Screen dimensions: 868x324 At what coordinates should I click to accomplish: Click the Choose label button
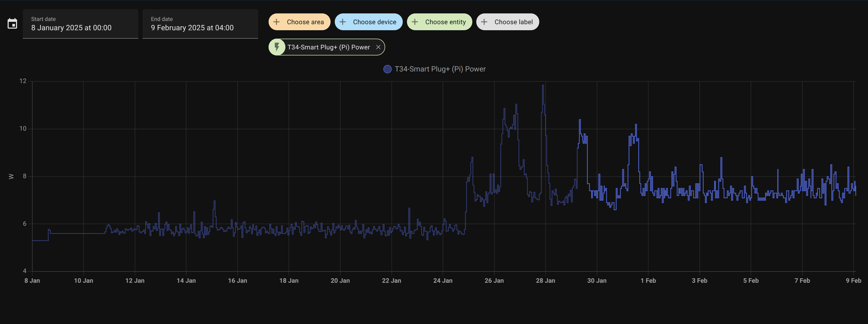508,22
